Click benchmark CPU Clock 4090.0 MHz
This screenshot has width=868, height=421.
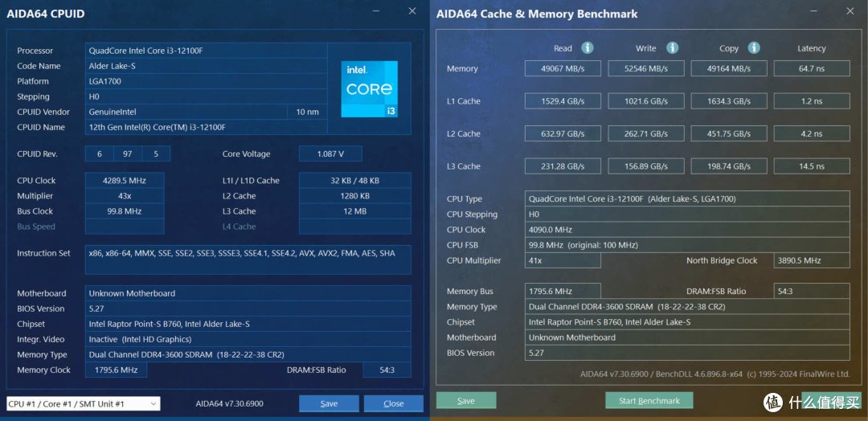point(687,230)
